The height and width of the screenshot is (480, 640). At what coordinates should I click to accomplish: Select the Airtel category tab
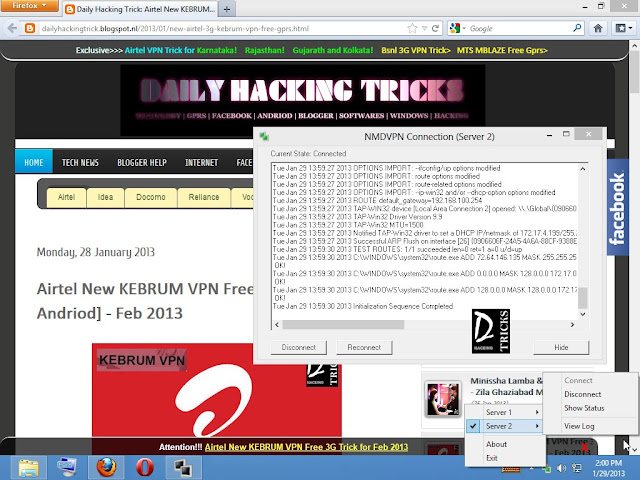[x=66, y=197]
